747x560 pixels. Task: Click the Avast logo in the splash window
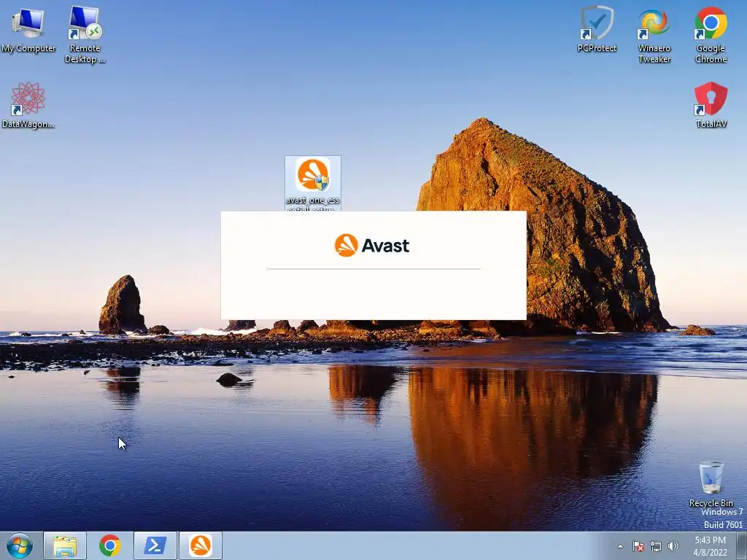pyautogui.click(x=372, y=245)
